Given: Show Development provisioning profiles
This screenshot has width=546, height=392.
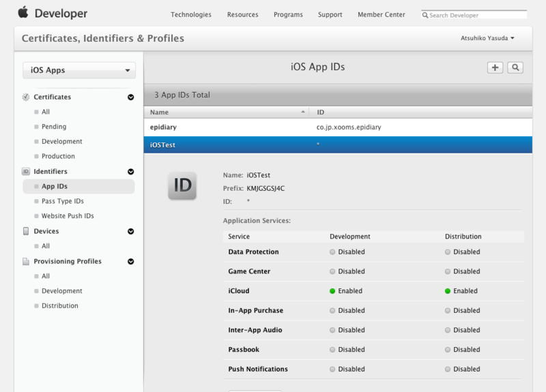Looking at the screenshot, I should pyautogui.click(x=62, y=291).
